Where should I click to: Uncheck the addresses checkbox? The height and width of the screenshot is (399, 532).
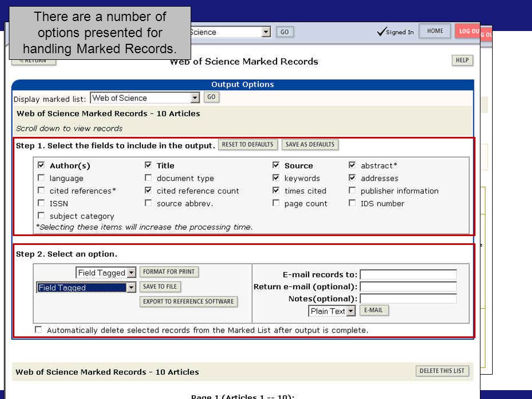pos(352,178)
